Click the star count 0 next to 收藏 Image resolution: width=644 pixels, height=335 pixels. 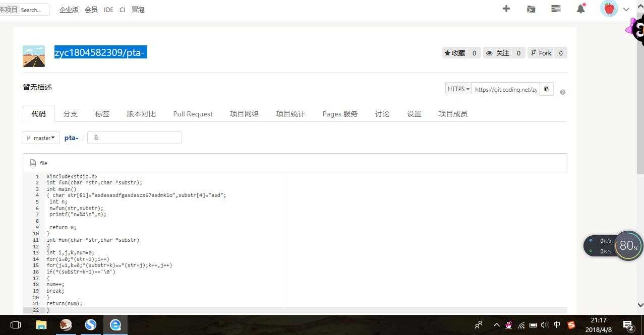click(x=474, y=53)
